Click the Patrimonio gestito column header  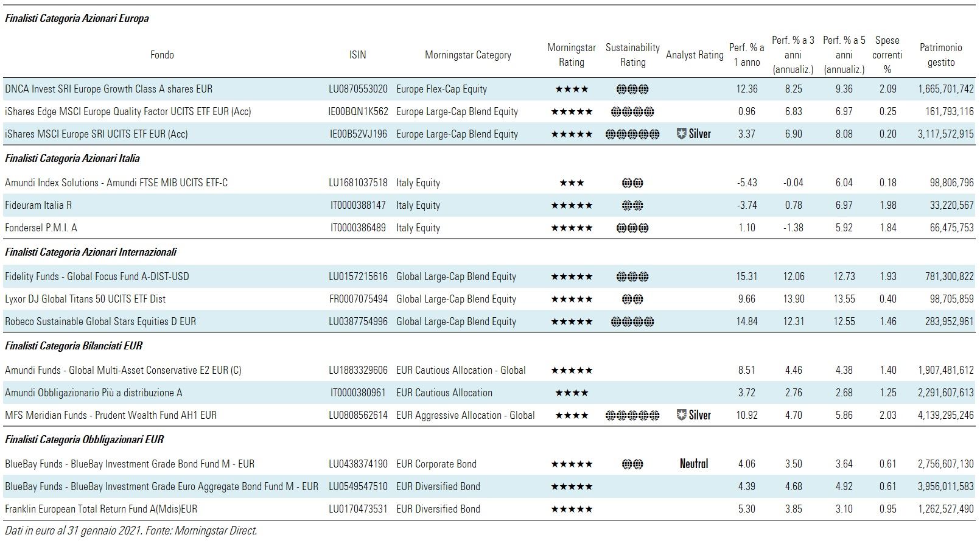click(940, 55)
